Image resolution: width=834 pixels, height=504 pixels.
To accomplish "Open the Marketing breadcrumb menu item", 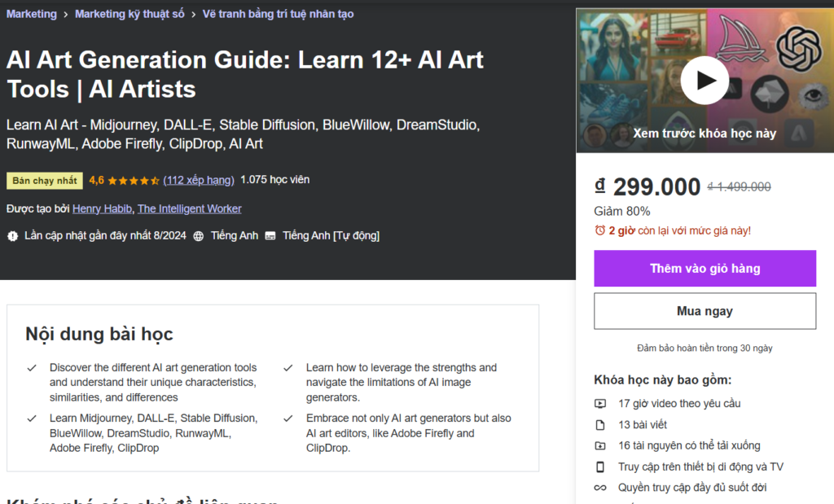I will tap(31, 13).
